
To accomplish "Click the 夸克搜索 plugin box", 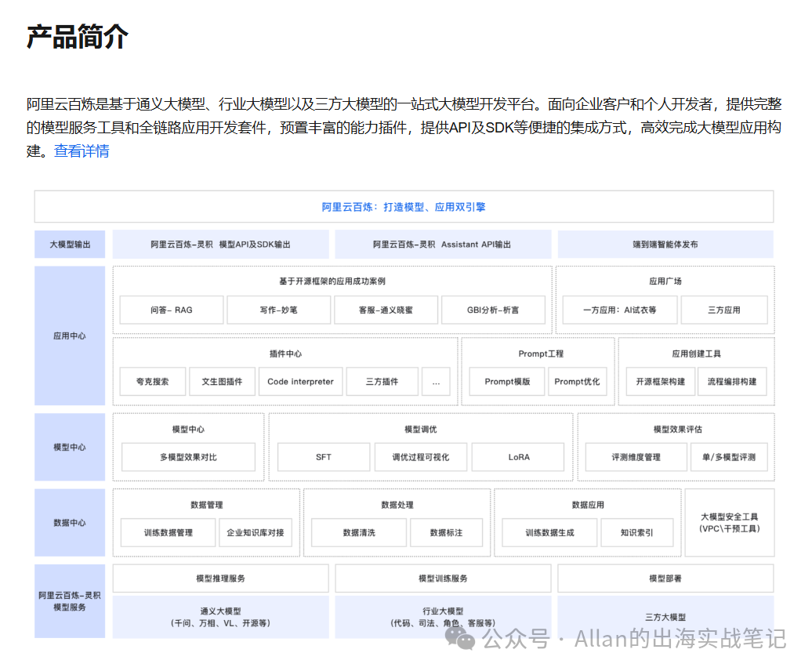I will click(x=153, y=382).
